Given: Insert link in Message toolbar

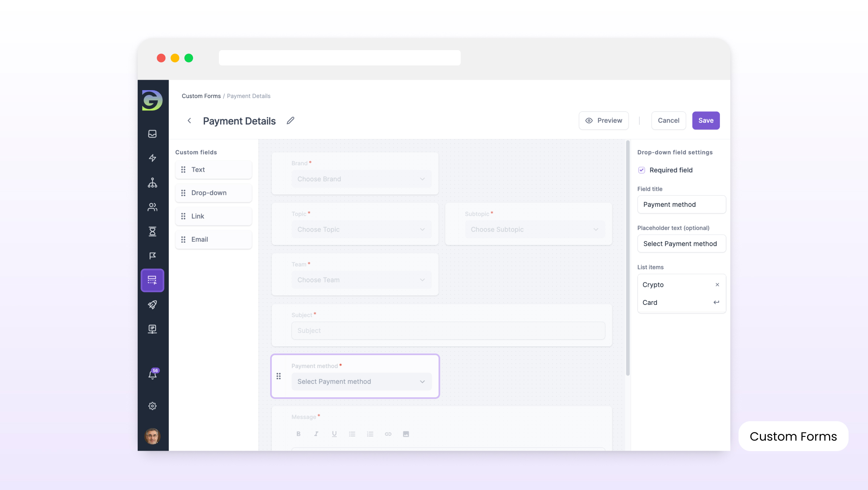Looking at the screenshot, I should [388, 434].
